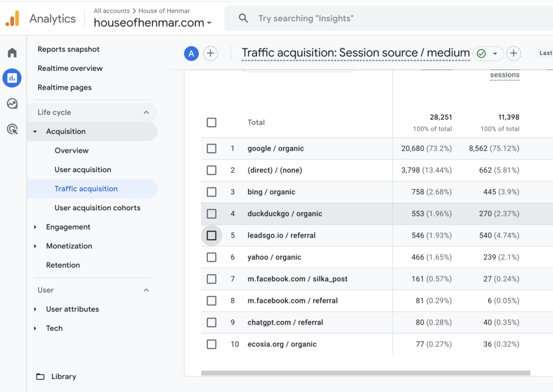Click the 'sessions' column header
The height and width of the screenshot is (392, 553).
pyautogui.click(x=505, y=75)
